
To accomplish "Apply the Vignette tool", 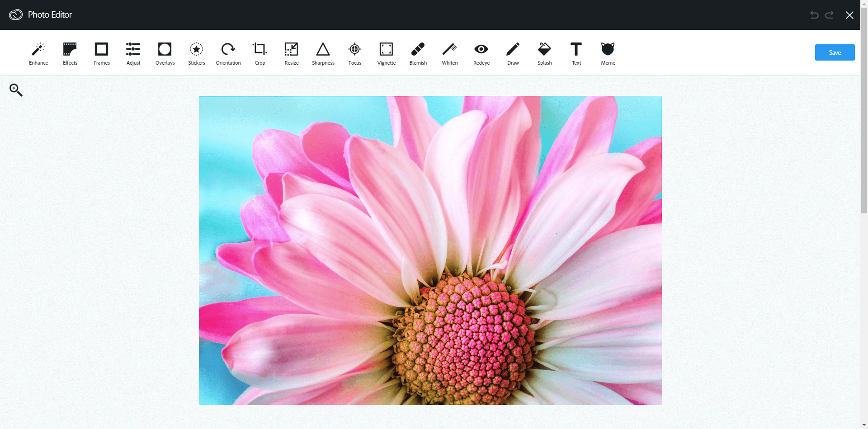I will tap(387, 53).
